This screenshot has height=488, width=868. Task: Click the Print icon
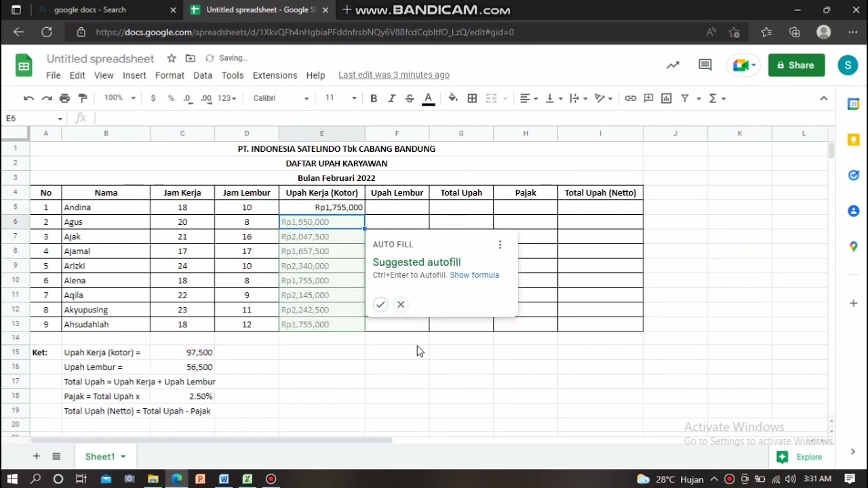point(64,98)
